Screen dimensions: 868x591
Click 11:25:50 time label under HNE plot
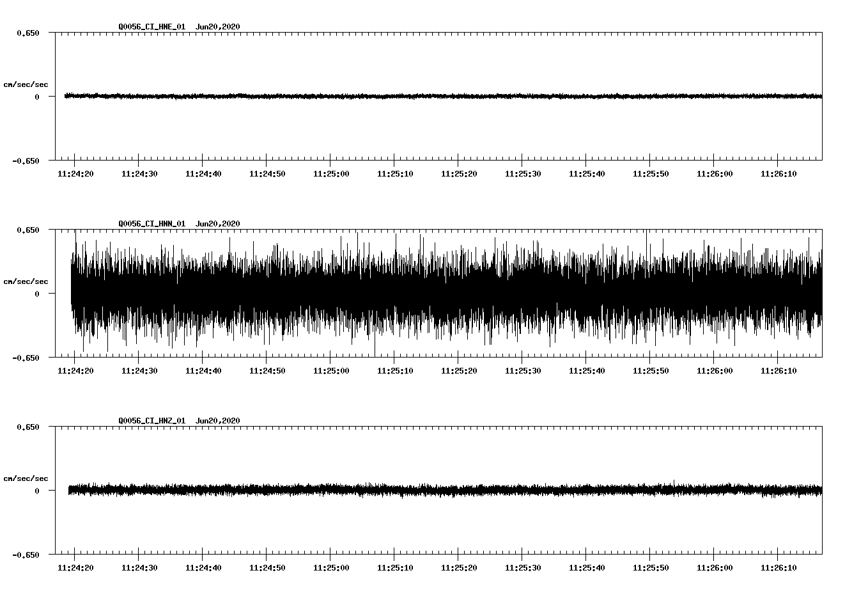(x=651, y=174)
